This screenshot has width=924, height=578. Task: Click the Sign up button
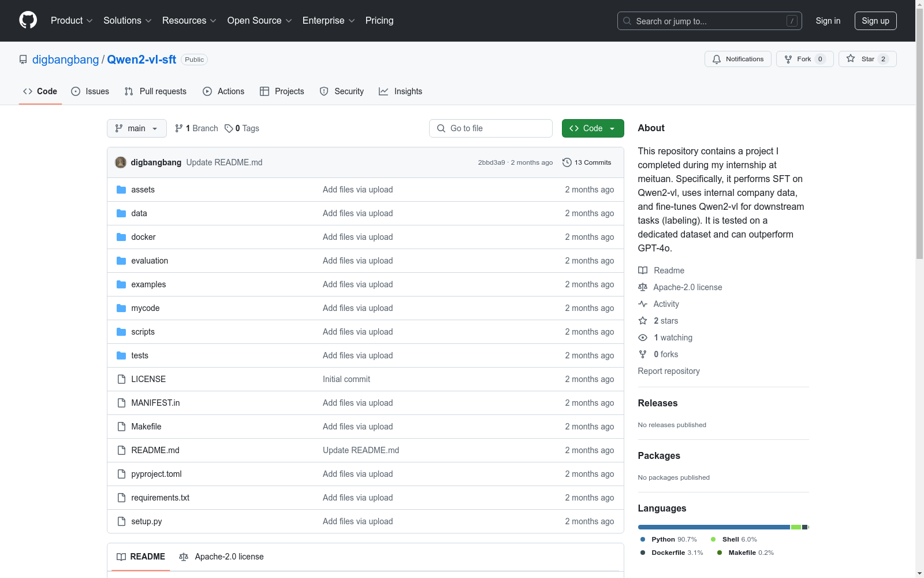(x=875, y=21)
